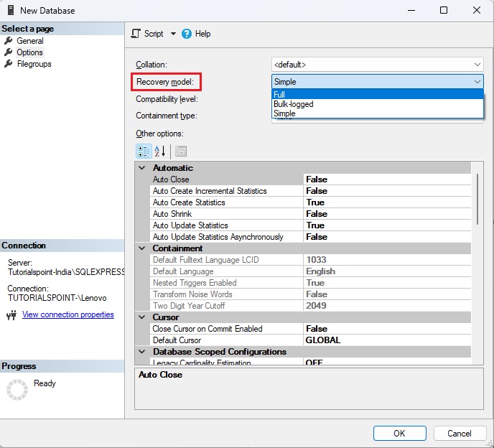Select the Default Language row

[310, 271]
